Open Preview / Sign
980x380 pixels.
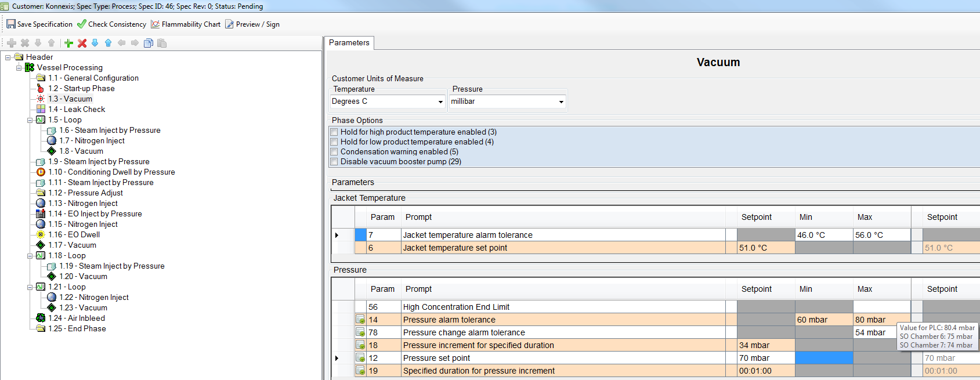tap(252, 24)
